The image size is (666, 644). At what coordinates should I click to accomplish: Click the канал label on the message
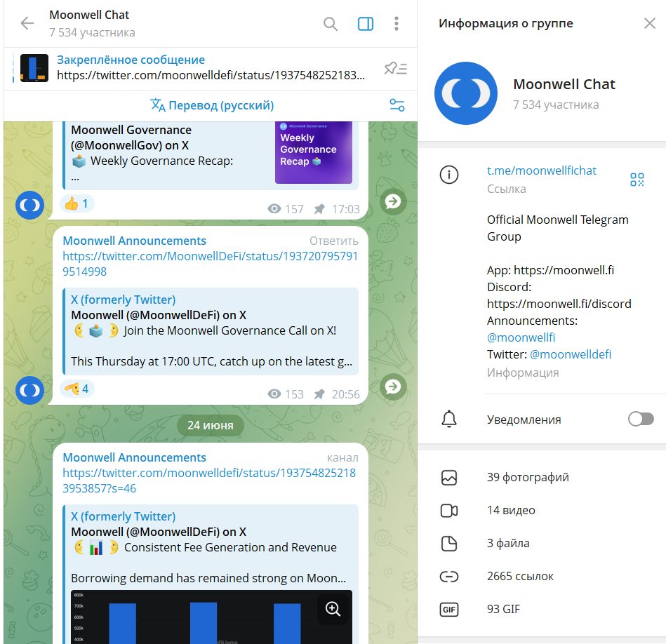tap(342, 458)
